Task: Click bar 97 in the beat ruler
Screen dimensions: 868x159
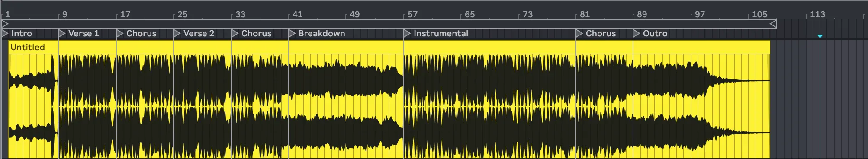Action: [x=700, y=14]
